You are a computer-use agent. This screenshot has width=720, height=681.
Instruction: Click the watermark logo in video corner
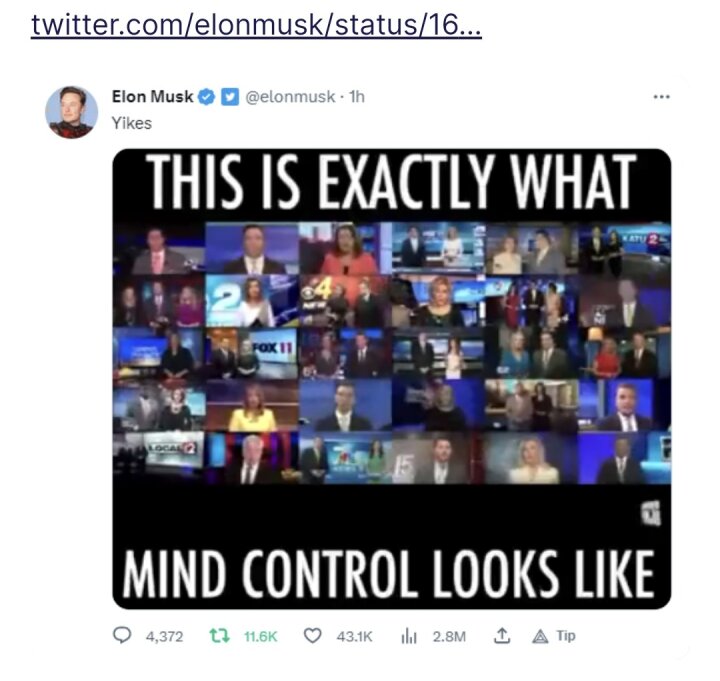pyautogui.click(x=651, y=513)
